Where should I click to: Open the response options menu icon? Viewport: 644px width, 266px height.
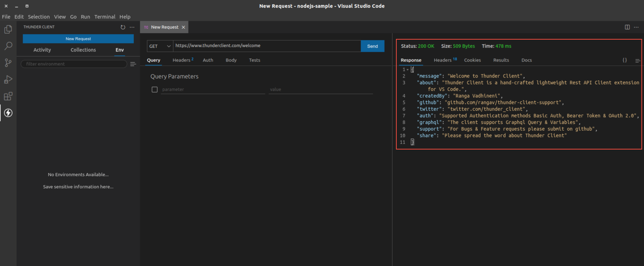[x=637, y=61]
